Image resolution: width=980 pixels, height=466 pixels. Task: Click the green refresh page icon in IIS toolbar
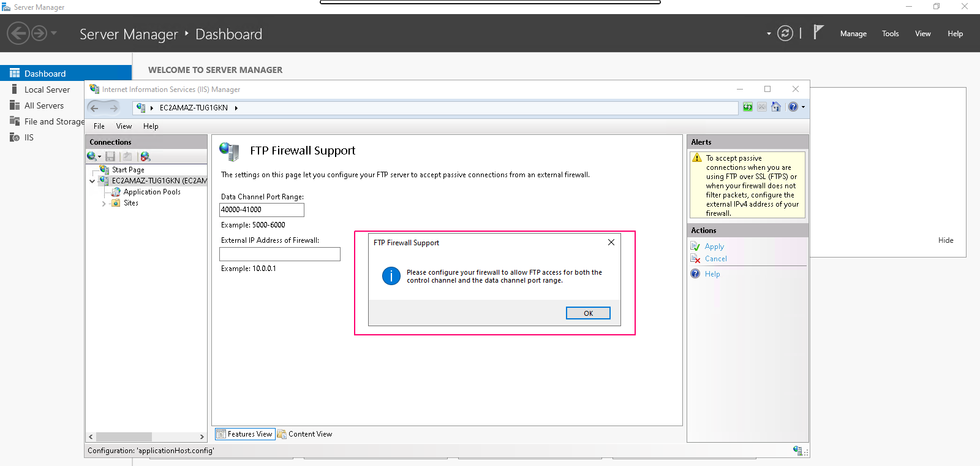coord(748,107)
